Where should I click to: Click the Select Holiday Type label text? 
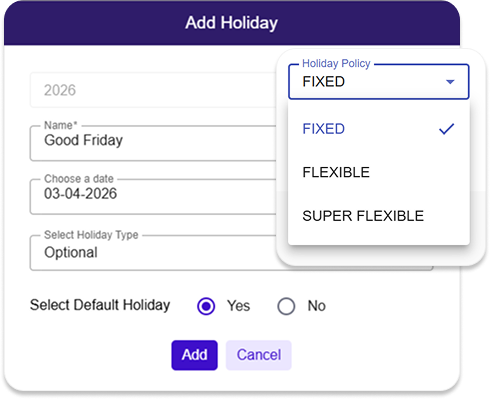pyautogui.click(x=91, y=235)
